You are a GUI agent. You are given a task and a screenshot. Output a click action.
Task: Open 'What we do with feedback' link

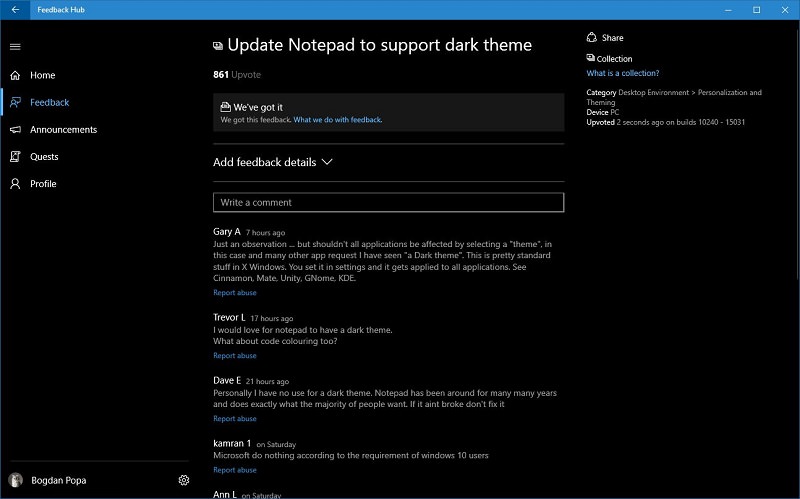[x=337, y=120]
